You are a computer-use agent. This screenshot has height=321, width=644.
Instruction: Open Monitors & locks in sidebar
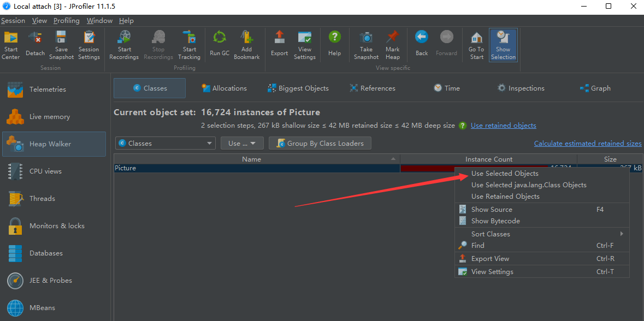(x=54, y=226)
